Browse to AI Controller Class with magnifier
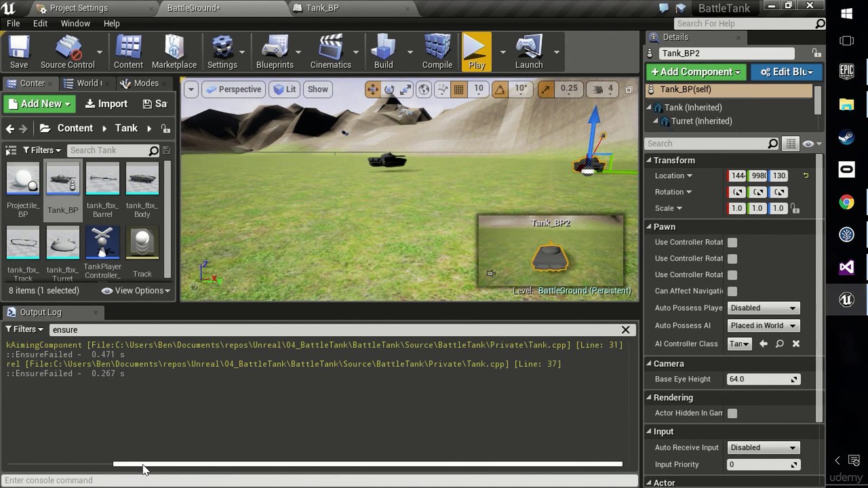 [780, 344]
